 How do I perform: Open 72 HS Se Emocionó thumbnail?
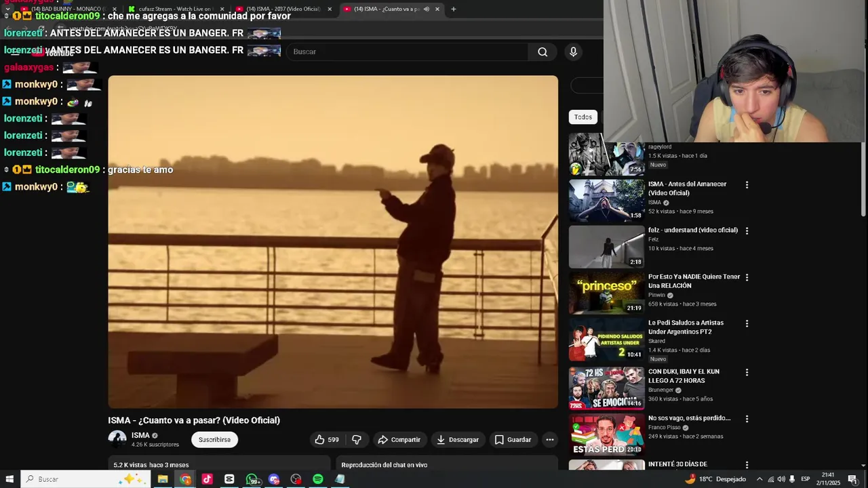click(x=606, y=388)
